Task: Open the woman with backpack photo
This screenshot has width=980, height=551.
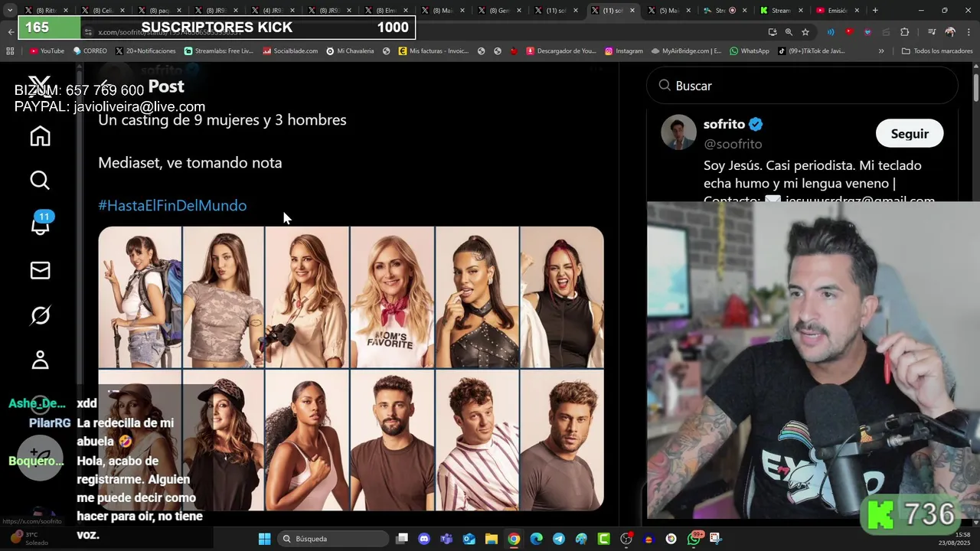Action: click(140, 297)
